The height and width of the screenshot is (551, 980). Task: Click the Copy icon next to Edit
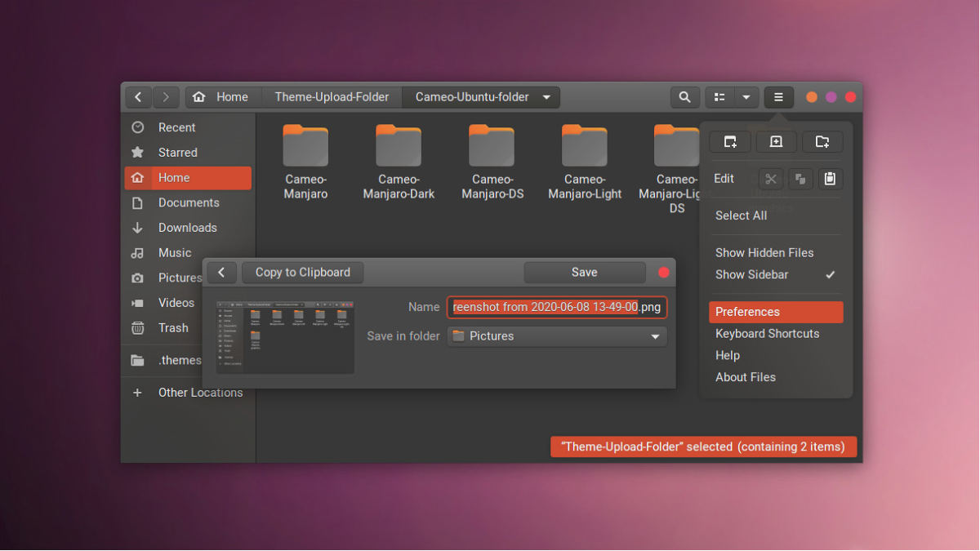coord(800,179)
